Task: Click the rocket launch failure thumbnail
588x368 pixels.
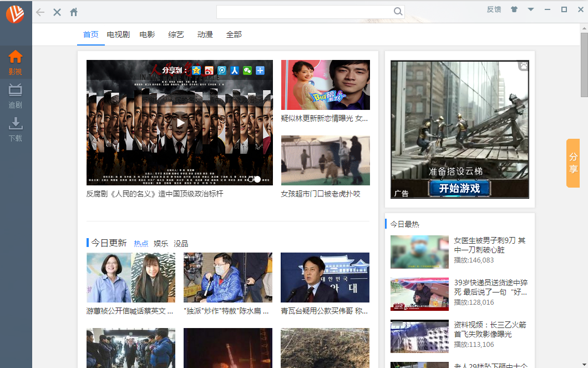Action: [x=419, y=336]
